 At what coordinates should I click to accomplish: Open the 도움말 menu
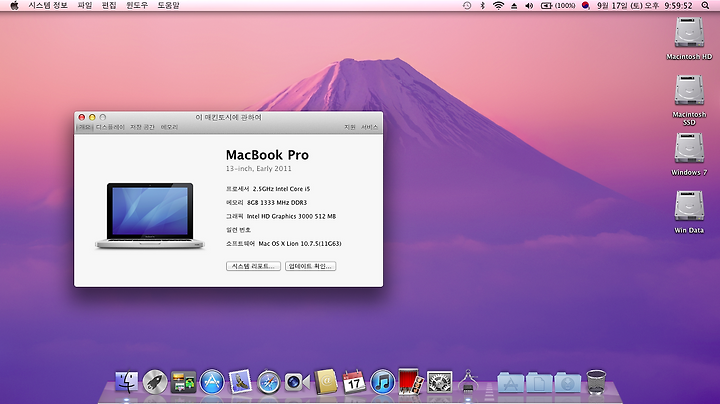coord(168,6)
